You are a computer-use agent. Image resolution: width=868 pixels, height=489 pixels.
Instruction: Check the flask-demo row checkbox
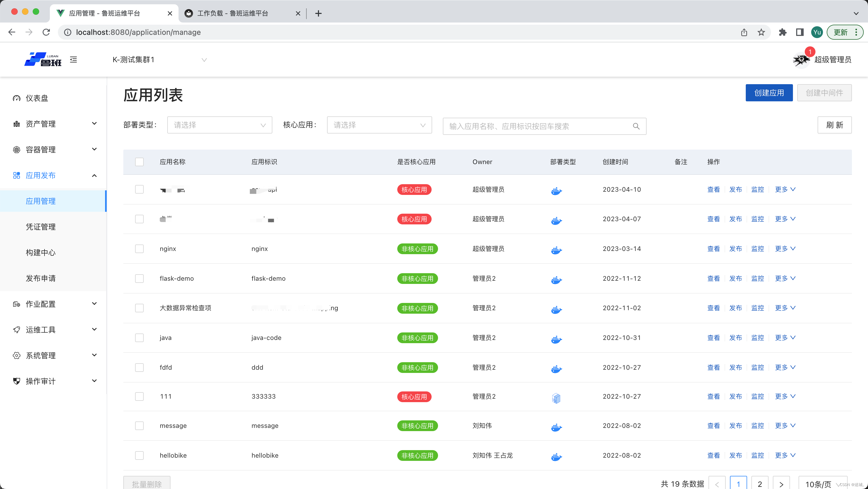pyautogui.click(x=139, y=278)
